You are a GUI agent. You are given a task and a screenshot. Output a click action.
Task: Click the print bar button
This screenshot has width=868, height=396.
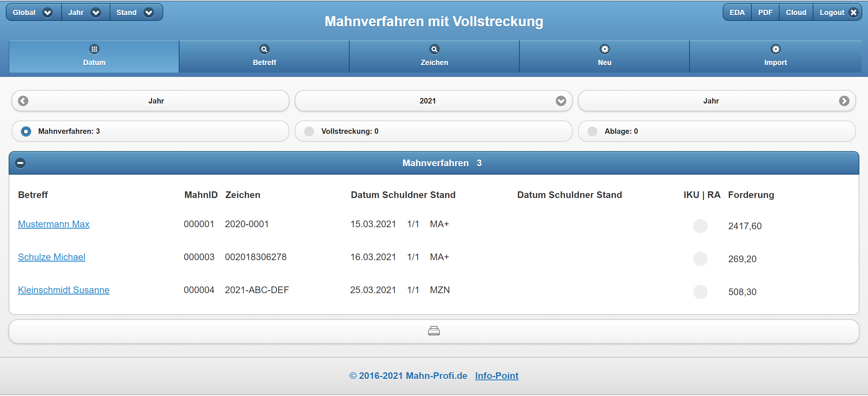tap(434, 332)
